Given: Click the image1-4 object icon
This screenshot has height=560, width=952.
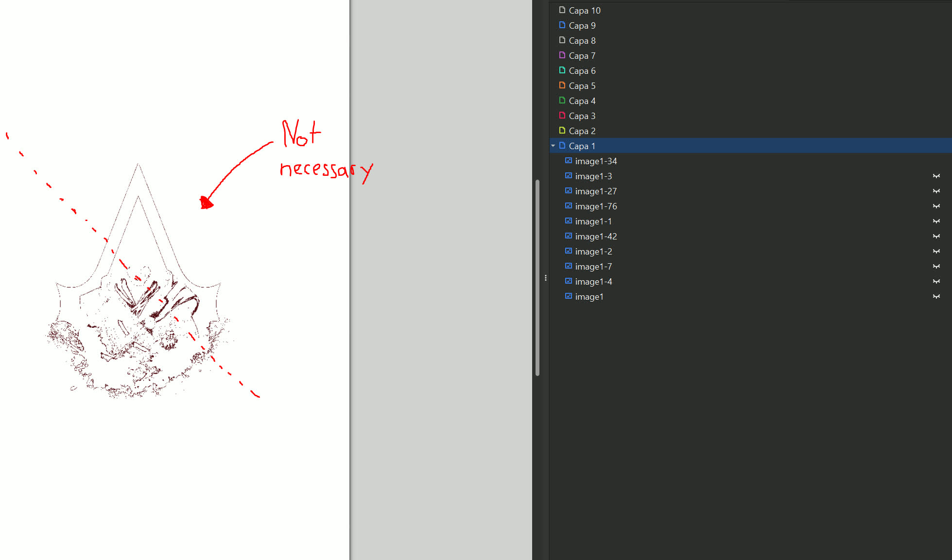Looking at the screenshot, I should click(x=569, y=281).
